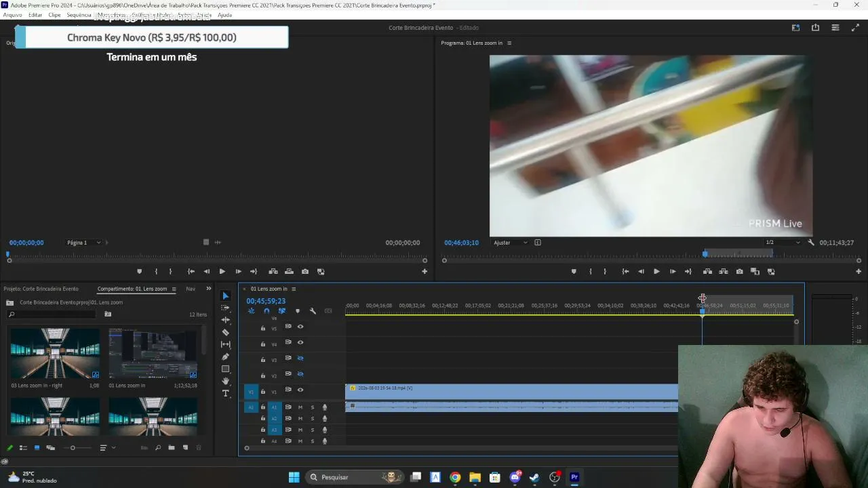Open the Clipe menu
Viewport: 868px width, 488px height.
click(54, 15)
